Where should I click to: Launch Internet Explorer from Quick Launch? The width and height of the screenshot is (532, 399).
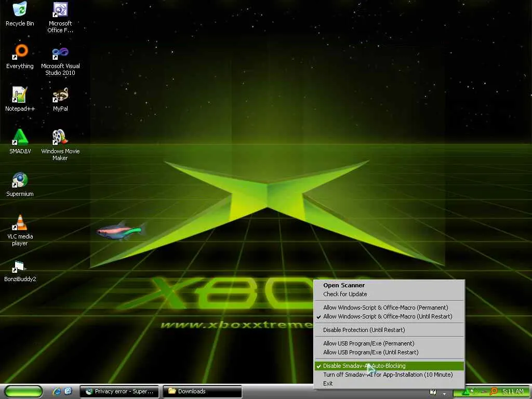57,391
